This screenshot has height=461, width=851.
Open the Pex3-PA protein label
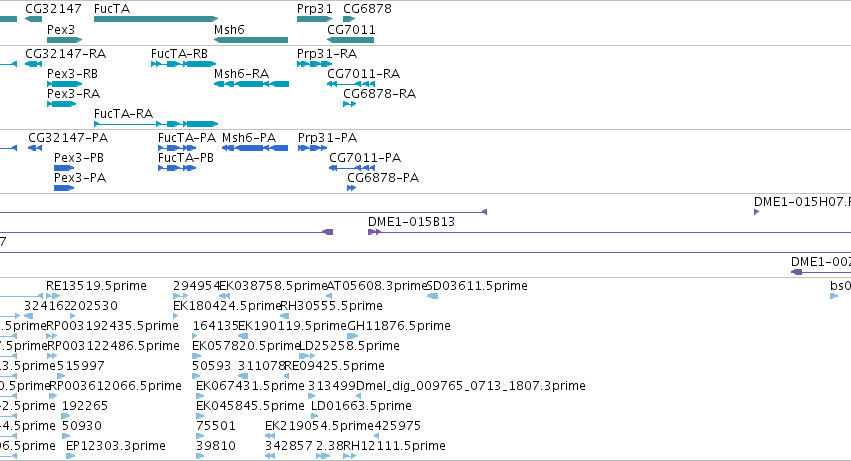(x=80, y=178)
